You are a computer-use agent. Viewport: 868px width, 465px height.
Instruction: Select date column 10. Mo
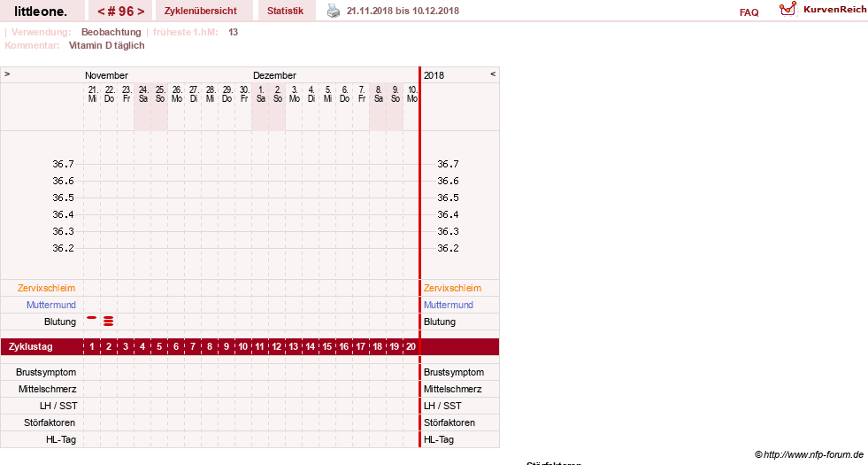tap(412, 94)
